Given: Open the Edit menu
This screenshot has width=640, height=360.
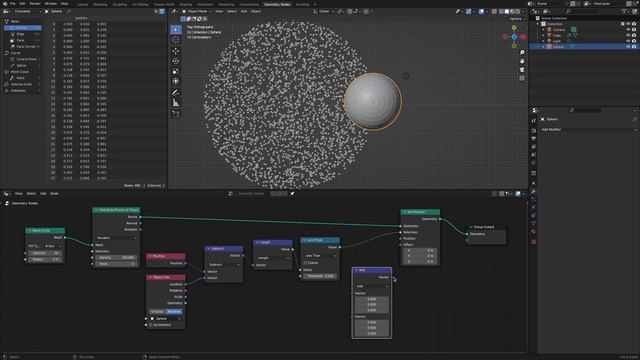Looking at the screenshot, I should click(22, 4).
